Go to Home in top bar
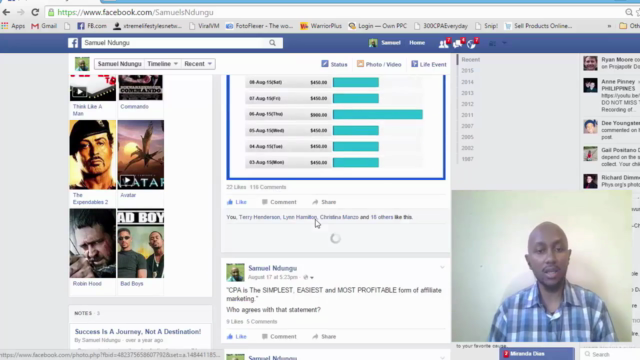 point(417,42)
